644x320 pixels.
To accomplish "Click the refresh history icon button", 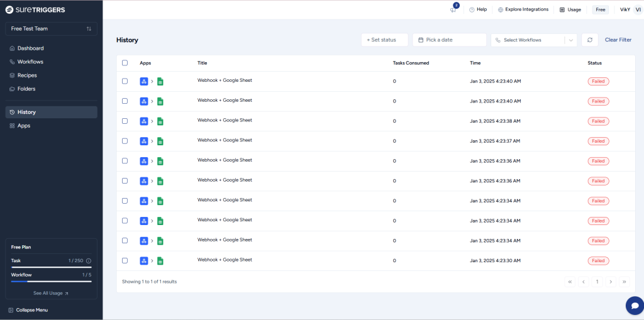I will [x=589, y=40].
